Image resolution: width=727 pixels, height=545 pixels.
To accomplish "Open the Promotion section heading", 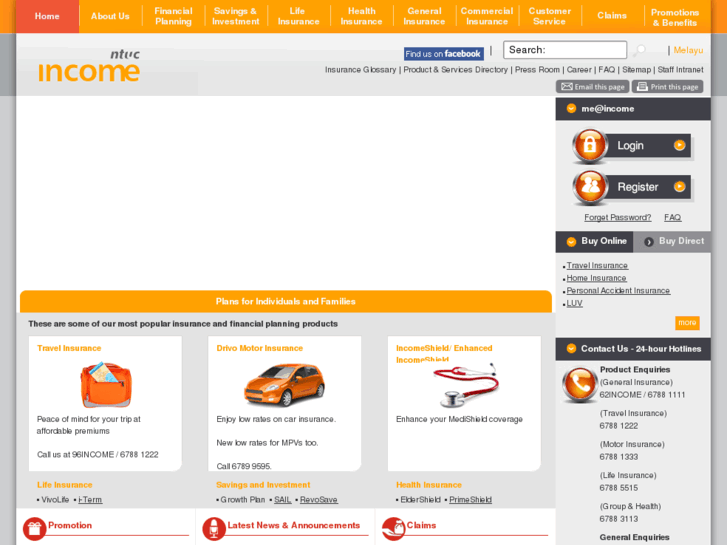I will tap(70, 525).
